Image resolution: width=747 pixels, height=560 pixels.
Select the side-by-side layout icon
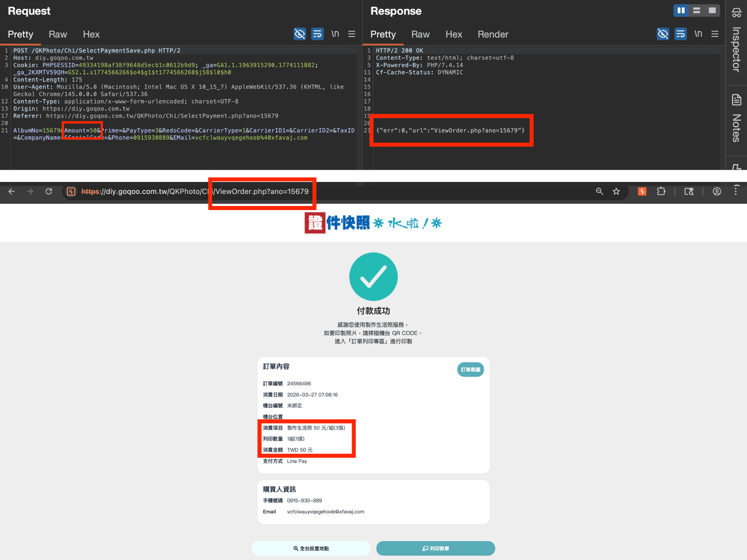click(x=681, y=10)
